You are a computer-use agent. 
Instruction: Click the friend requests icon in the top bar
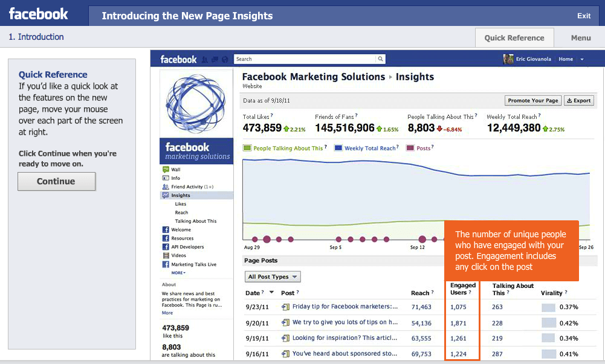click(x=205, y=60)
